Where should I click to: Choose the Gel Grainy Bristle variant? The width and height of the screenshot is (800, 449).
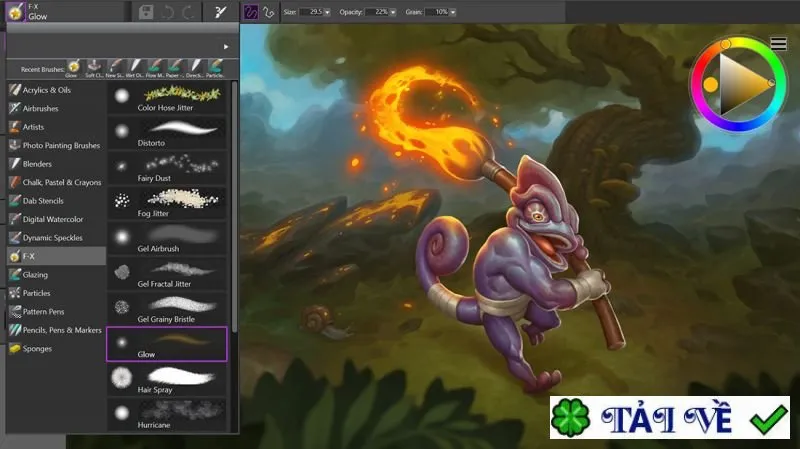click(167, 309)
